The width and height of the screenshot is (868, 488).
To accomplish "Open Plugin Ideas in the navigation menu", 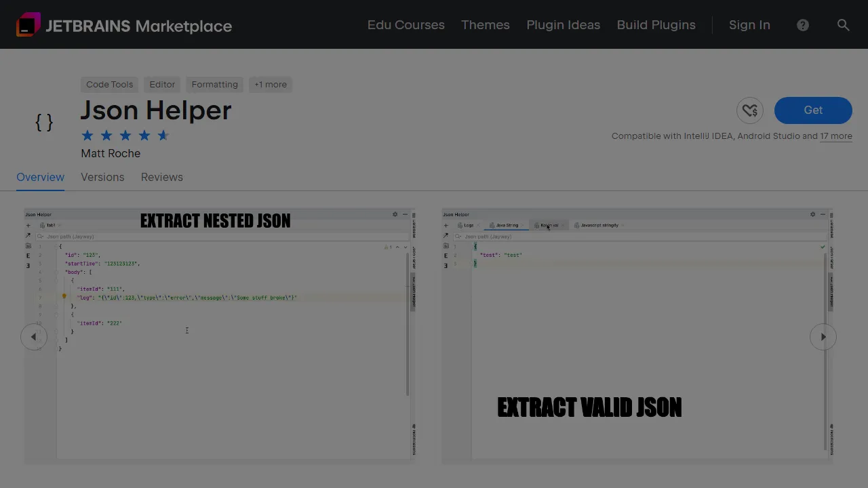I will pos(563,25).
